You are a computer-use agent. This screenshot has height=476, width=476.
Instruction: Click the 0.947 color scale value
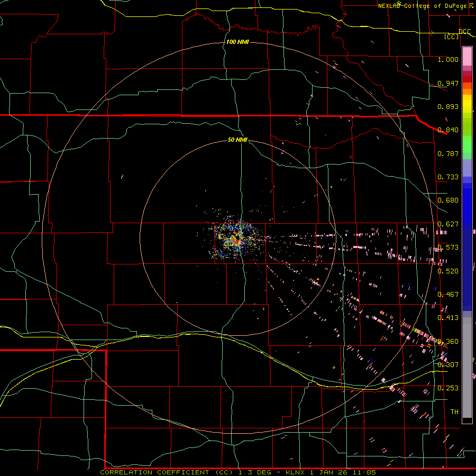pos(448,83)
